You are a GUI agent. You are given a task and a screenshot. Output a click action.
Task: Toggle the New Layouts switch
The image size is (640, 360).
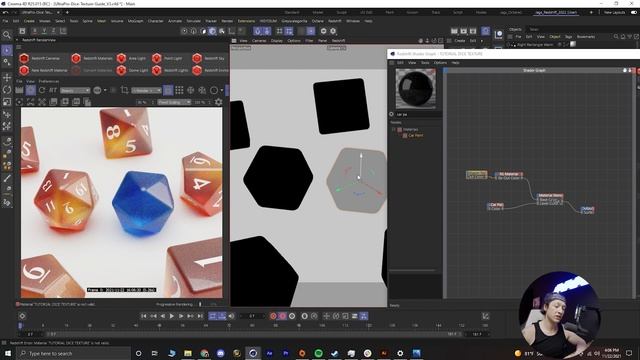pos(634,13)
